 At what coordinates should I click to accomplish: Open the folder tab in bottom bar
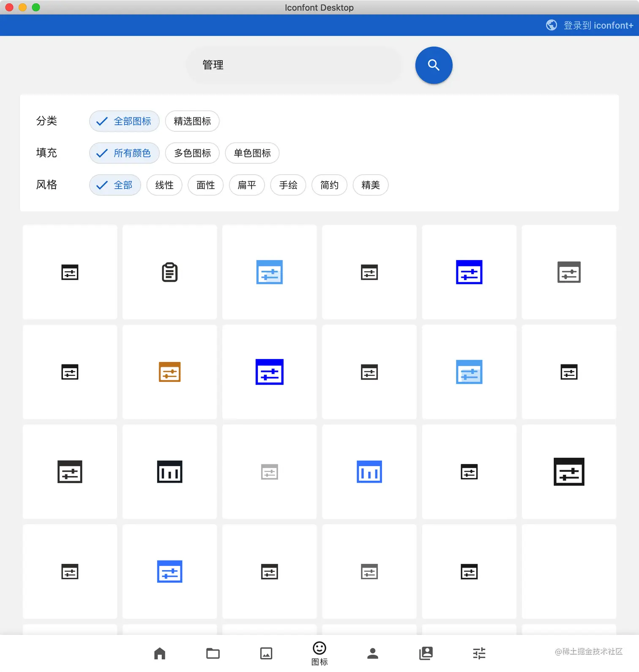(213, 653)
